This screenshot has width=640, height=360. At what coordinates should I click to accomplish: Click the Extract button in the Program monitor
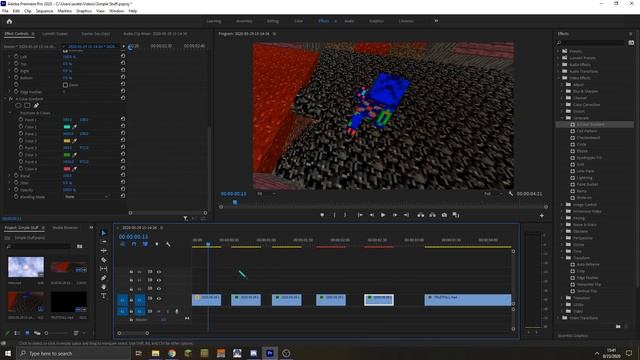pyautogui.click(x=432, y=215)
